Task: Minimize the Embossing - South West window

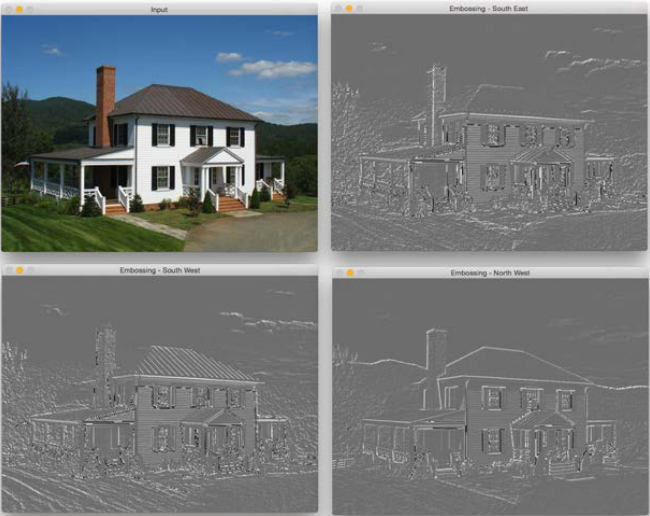Action: [x=19, y=270]
